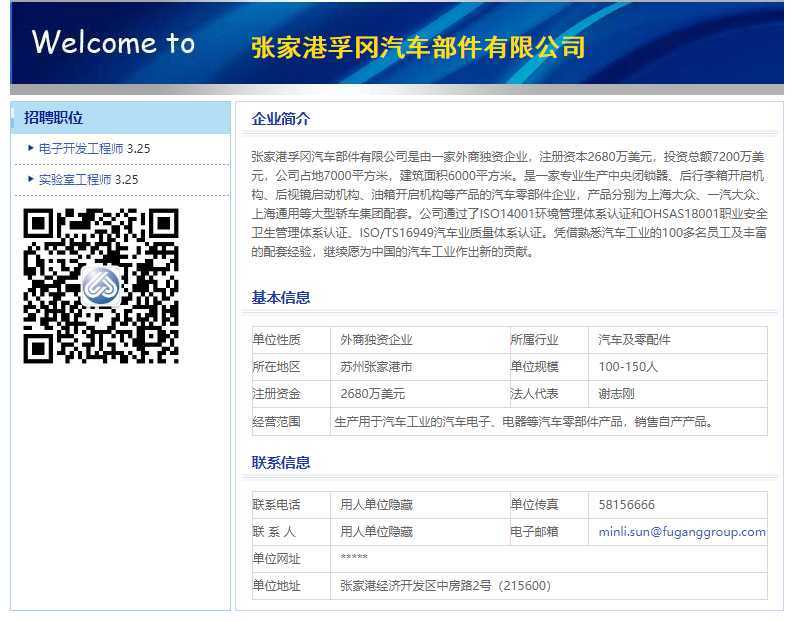Screen dimensions: 791x621
Task: Click the company introduction paragraph text
Action: (510, 204)
